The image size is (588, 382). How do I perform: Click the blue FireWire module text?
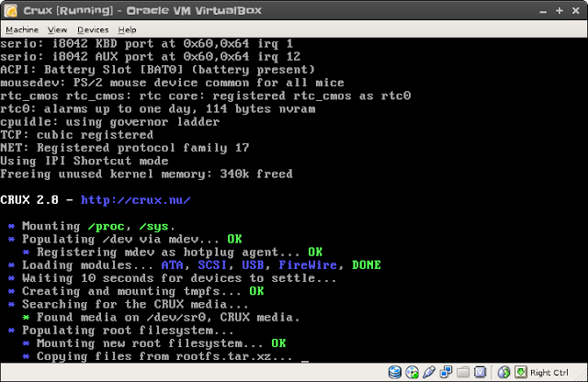pyautogui.click(x=308, y=265)
